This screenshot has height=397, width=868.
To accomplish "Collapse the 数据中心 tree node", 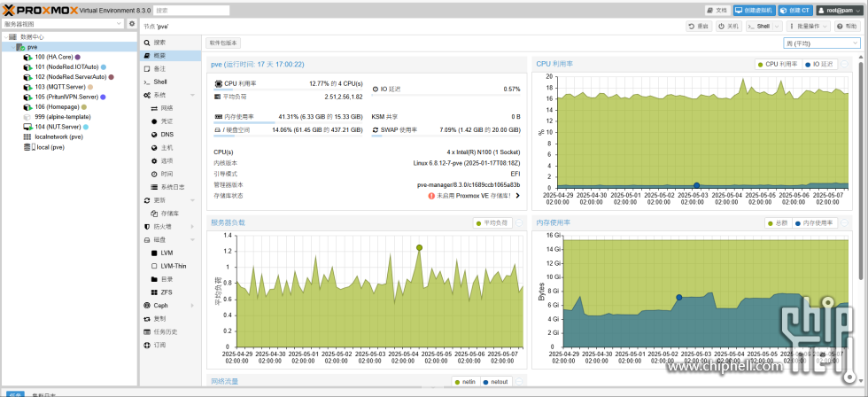I will (x=5, y=37).
